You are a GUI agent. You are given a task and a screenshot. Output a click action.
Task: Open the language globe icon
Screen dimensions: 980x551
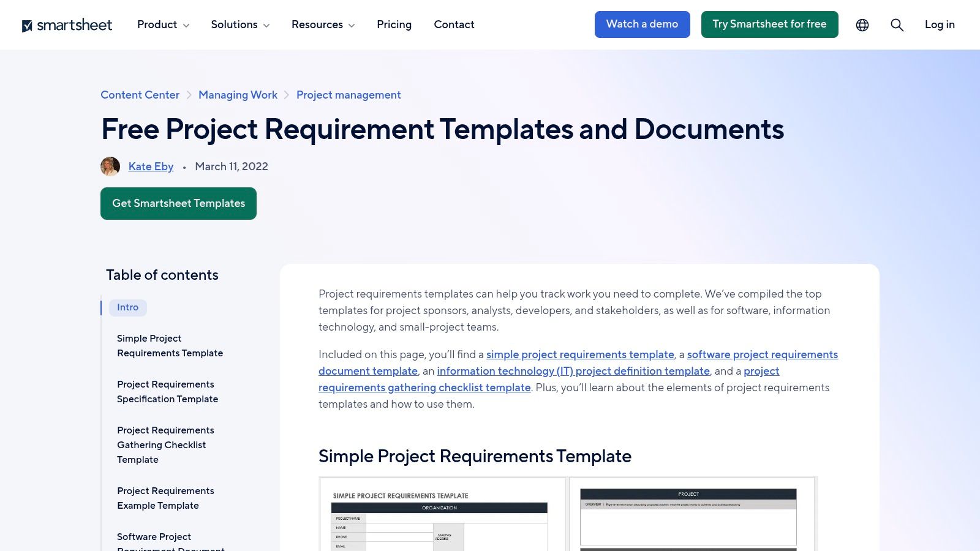[862, 25]
